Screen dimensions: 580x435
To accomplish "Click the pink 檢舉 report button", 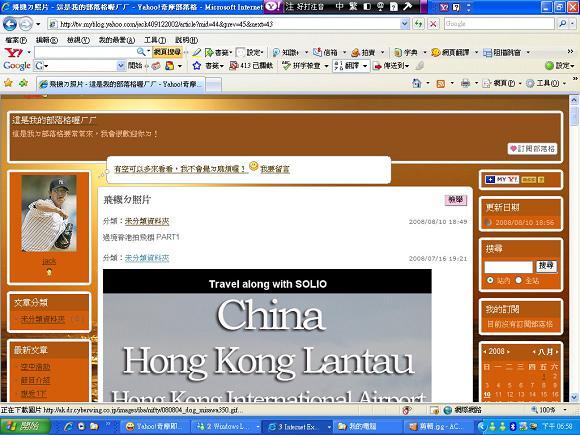I will (455, 200).
